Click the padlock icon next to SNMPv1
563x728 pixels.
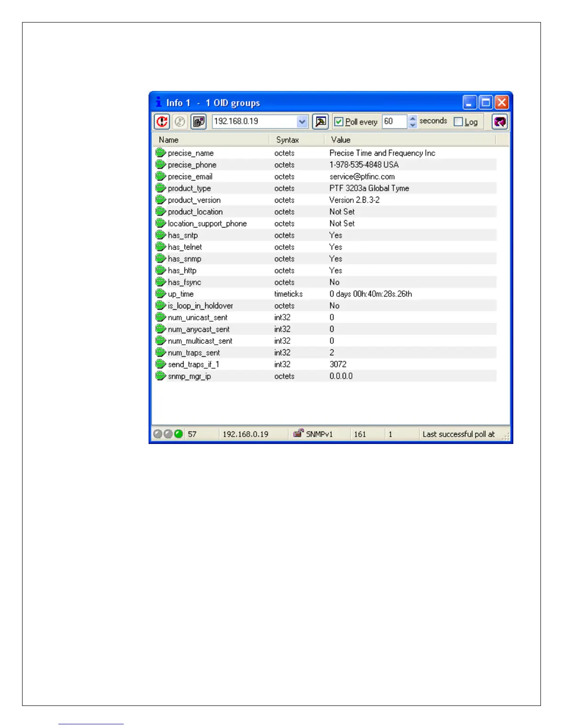[299, 433]
